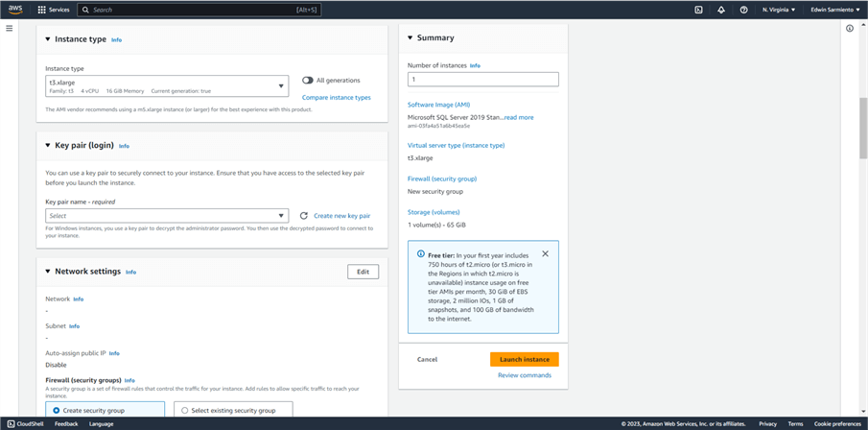Expand the AMI read more link

(519, 117)
